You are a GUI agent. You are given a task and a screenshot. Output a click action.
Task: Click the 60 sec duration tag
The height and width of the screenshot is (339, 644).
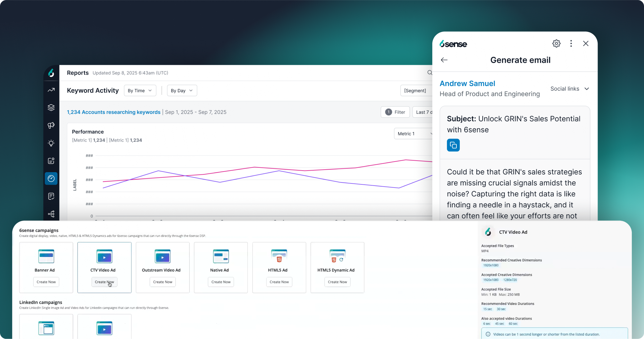click(513, 324)
